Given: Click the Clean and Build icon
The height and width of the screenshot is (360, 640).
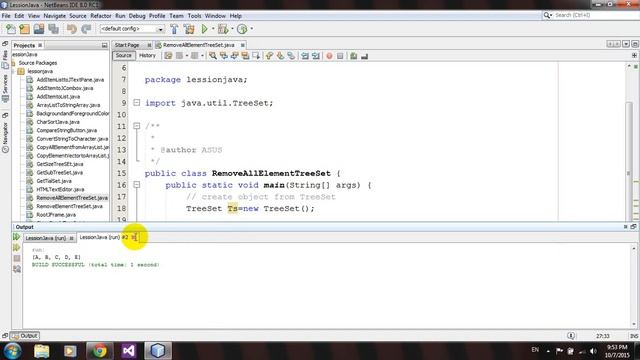Looking at the screenshot, I should point(189,29).
